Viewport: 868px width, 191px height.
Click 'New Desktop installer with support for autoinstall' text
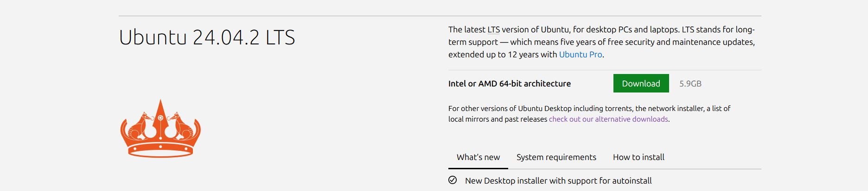coord(558,181)
